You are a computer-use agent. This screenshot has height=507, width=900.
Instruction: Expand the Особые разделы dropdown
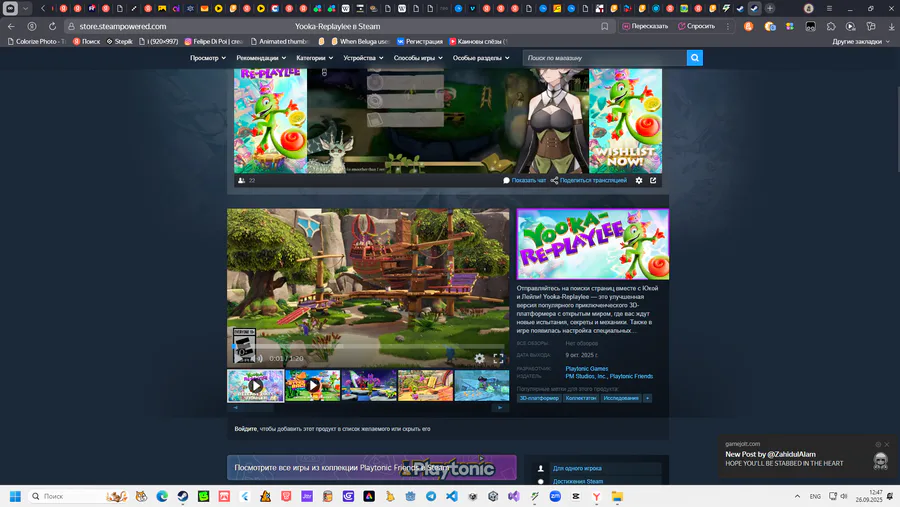pyautogui.click(x=481, y=58)
